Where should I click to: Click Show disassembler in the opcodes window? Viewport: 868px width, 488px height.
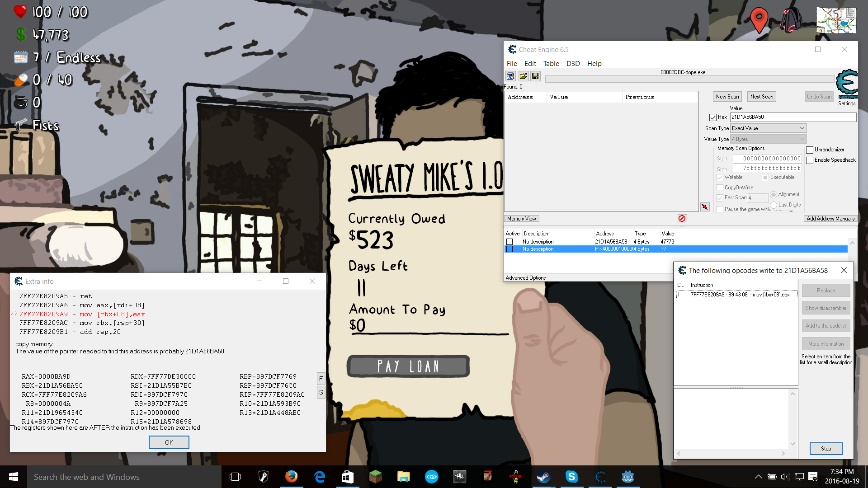point(826,308)
